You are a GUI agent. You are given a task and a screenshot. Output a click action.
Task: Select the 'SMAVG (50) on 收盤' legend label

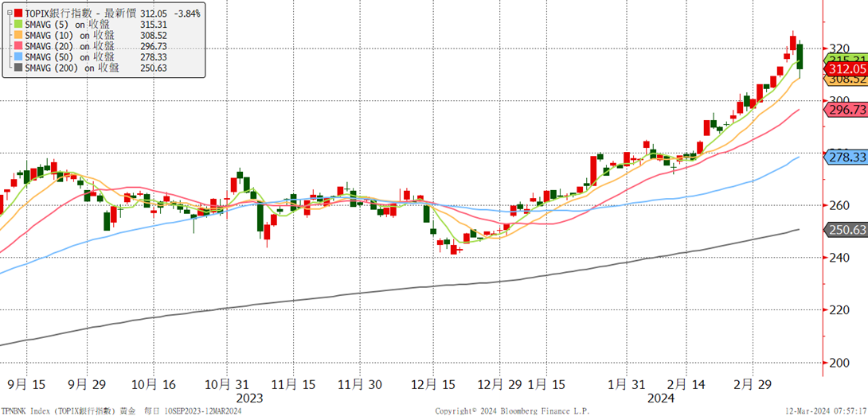point(70,56)
